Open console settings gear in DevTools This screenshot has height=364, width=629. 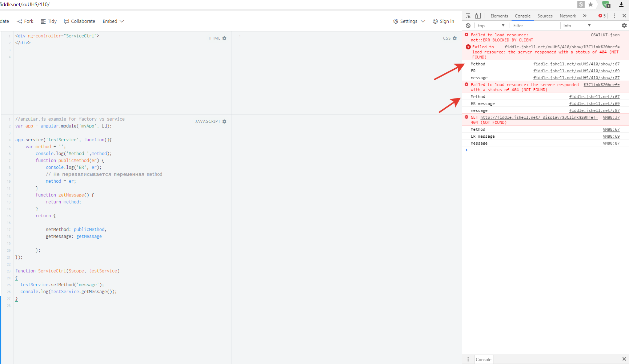pyautogui.click(x=624, y=25)
